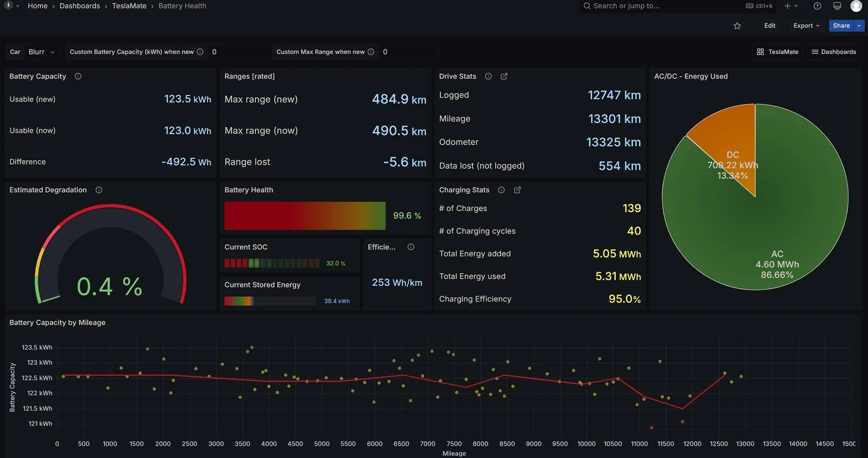Expand the Export menu
868x458 pixels.
[x=806, y=26]
